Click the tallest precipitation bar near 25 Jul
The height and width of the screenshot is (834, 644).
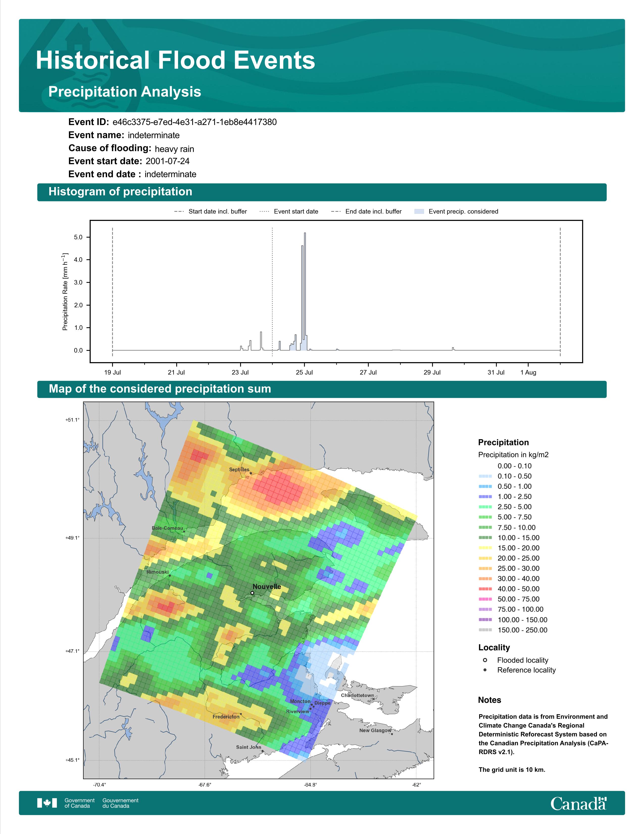click(x=305, y=291)
